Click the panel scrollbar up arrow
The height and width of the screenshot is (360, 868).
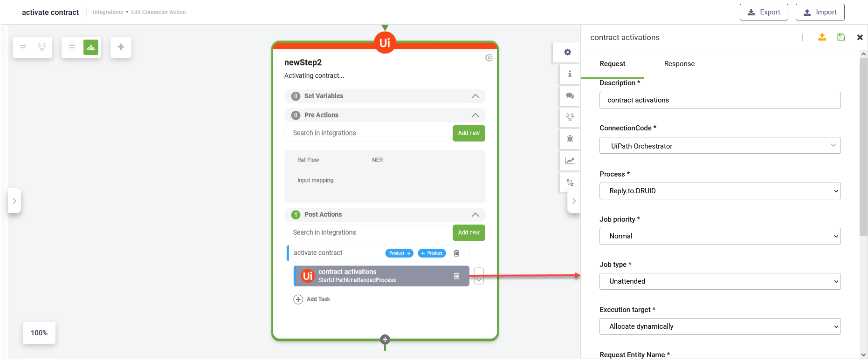[864, 54]
